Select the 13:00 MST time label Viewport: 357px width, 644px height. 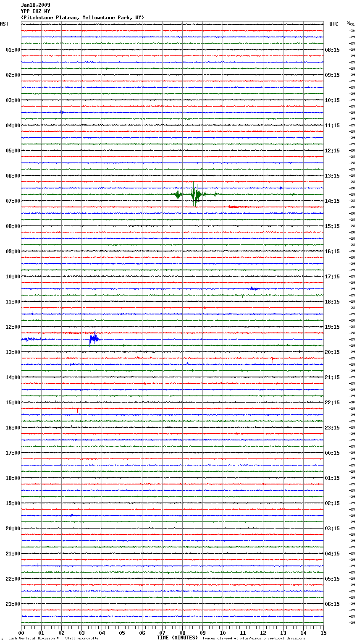click(13, 352)
